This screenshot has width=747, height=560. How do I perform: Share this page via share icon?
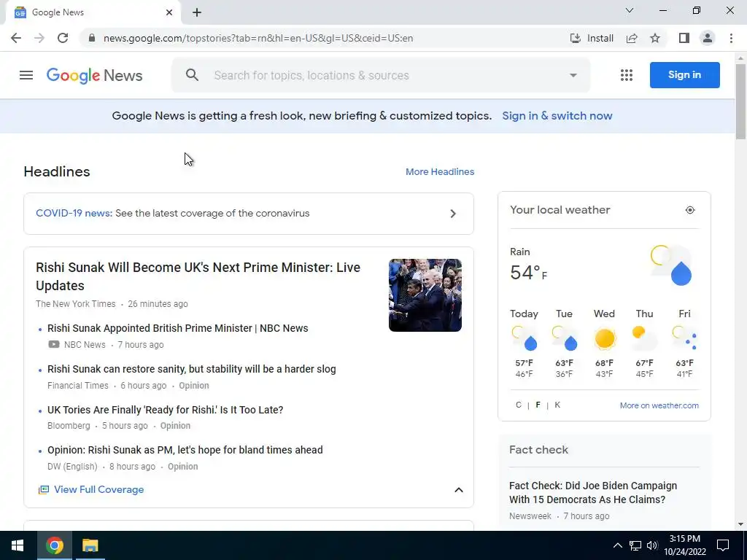(x=632, y=38)
